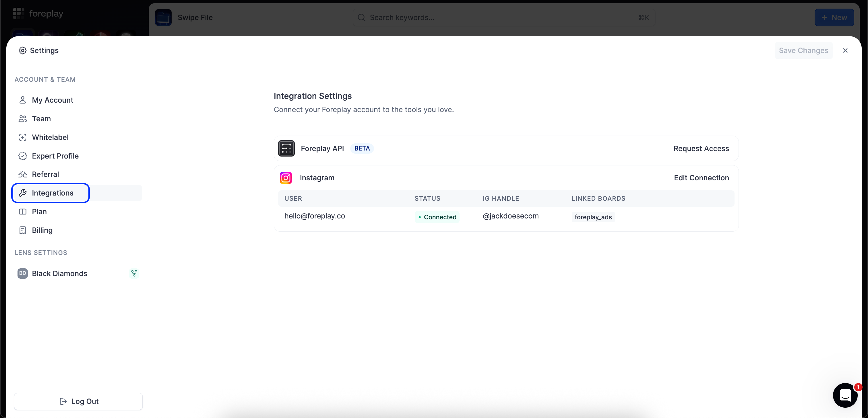Select Integrations in the sidebar
Image resolution: width=868 pixels, height=418 pixels.
pos(78,193)
